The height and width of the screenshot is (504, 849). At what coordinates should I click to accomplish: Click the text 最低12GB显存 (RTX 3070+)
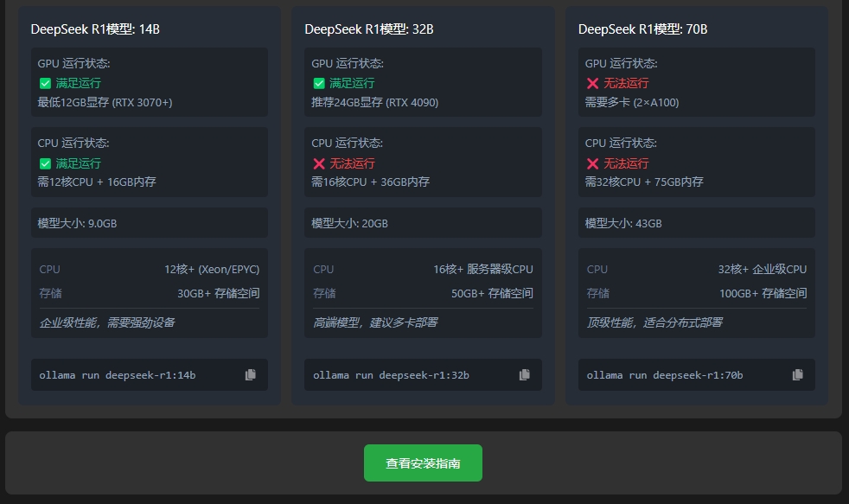[x=105, y=102]
